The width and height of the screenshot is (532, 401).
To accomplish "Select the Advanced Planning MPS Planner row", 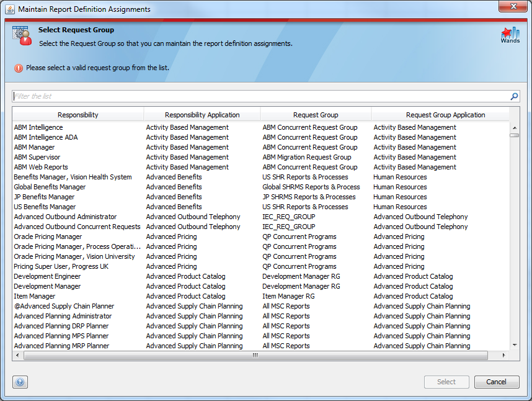I will (x=260, y=336).
